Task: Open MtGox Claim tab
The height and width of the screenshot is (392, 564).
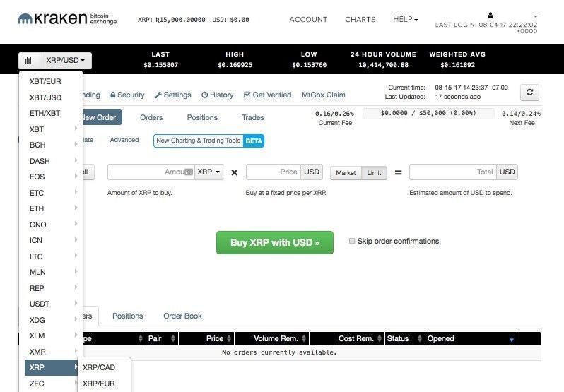Action: point(324,95)
